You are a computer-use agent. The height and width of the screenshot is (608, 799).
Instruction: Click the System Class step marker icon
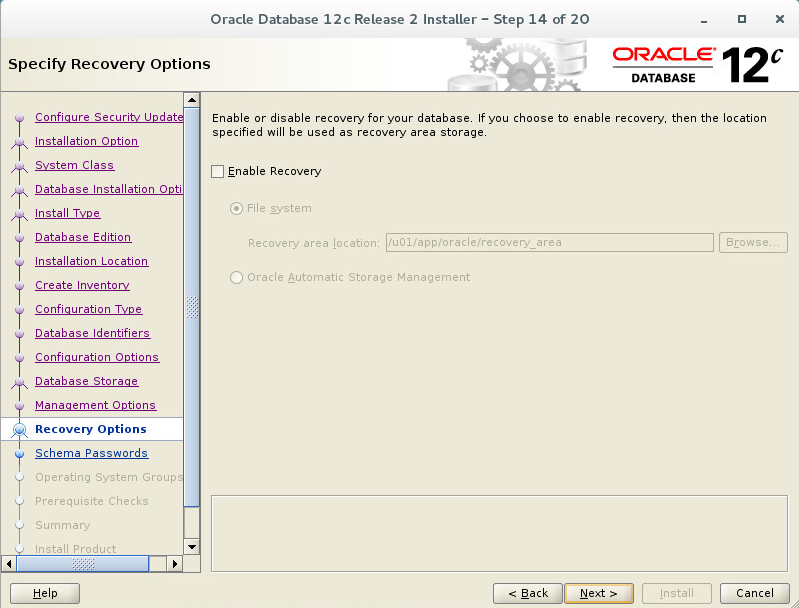19,166
